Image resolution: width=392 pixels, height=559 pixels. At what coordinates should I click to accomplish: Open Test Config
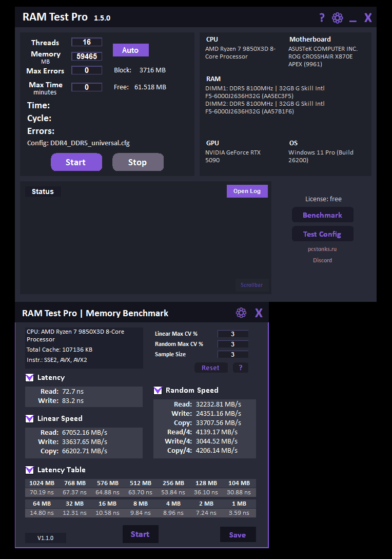coord(322,234)
